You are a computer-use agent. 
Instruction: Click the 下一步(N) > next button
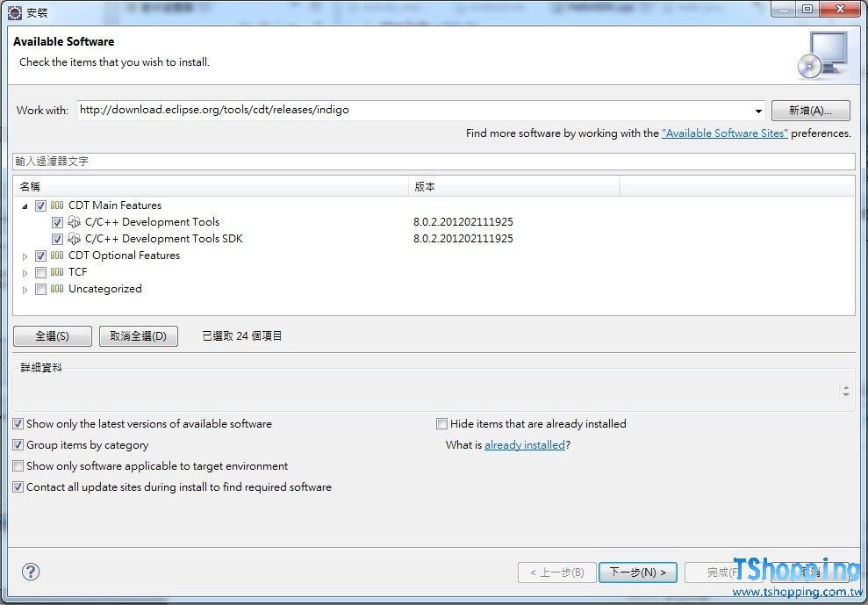point(638,572)
